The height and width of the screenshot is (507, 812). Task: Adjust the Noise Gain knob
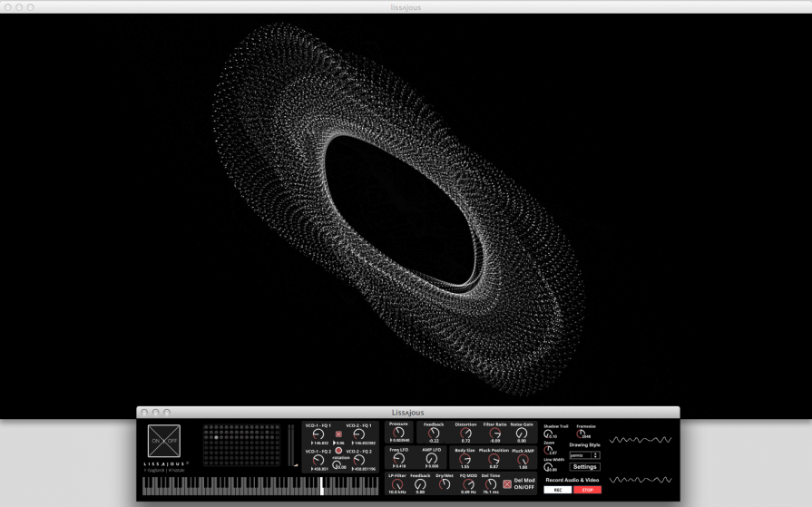(522, 433)
